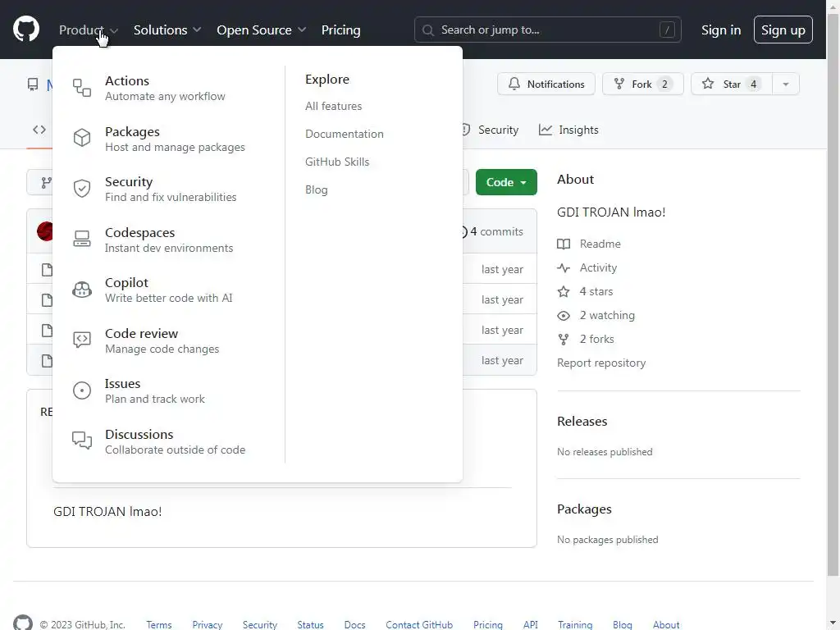Expand the Solutions dropdown
840x630 pixels.
click(x=167, y=30)
